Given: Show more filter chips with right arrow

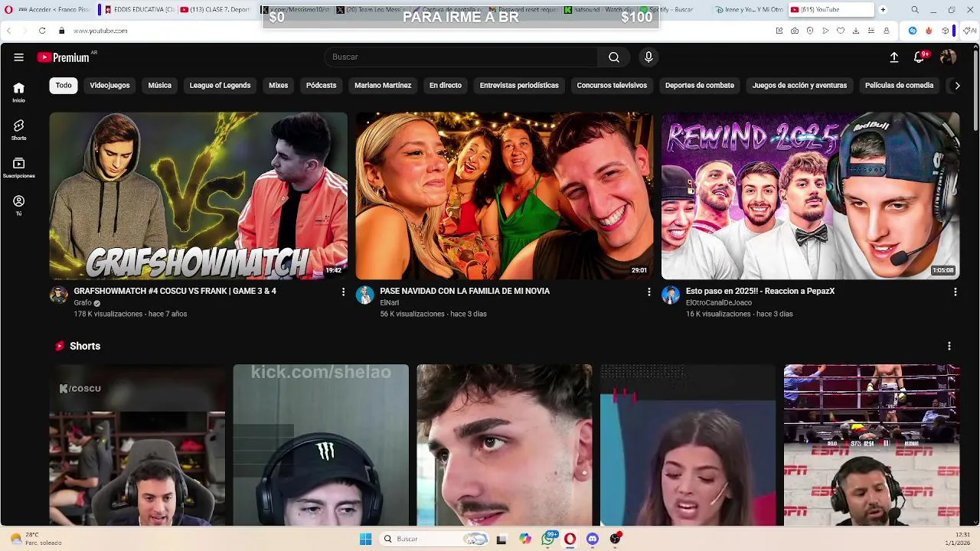Looking at the screenshot, I should [x=957, y=86].
